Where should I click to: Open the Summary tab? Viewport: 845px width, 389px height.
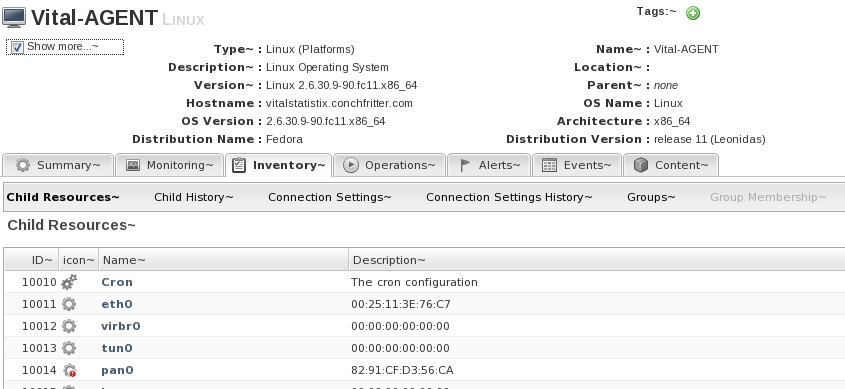coord(58,165)
